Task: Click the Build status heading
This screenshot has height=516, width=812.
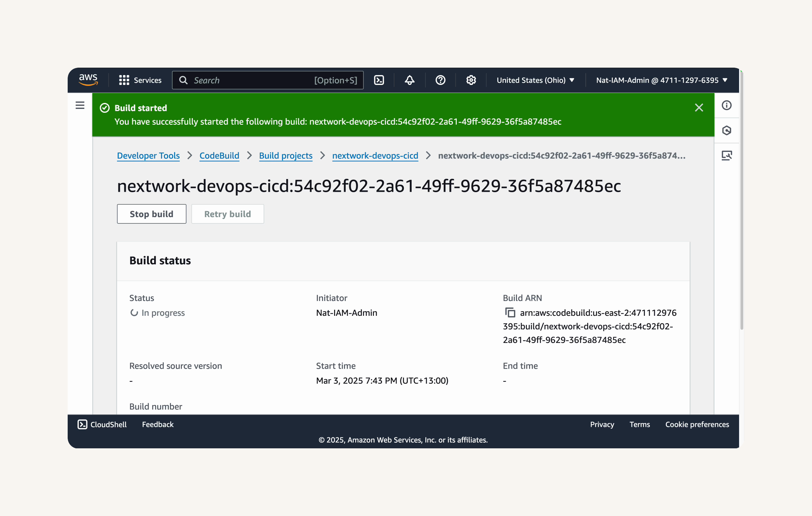Action: (160, 260)
